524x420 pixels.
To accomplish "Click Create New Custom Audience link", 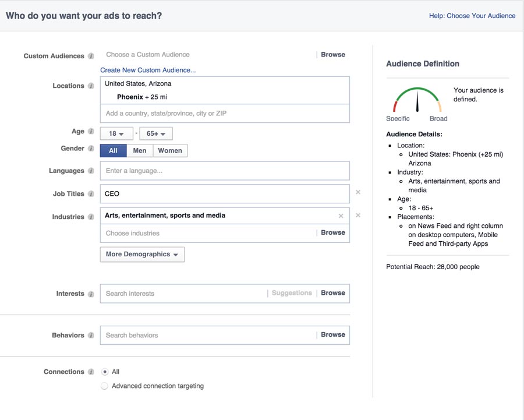I will click(x=148, y=70).
